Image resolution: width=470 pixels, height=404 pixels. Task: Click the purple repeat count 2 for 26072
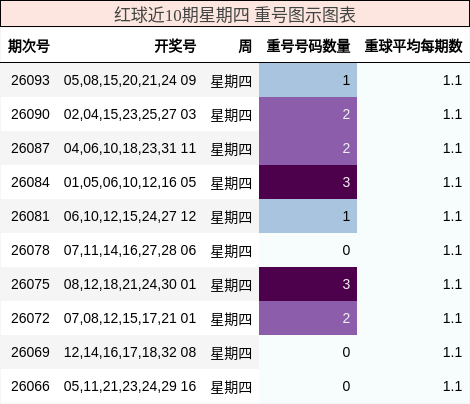click(308, 318)
